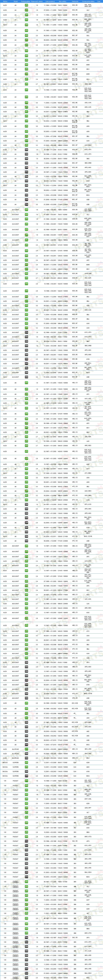Open green photo icon for Audi Allroad 2.7 row
Image resolution: width=103 pixels, height=980 pixels.
tap(26, 749)
